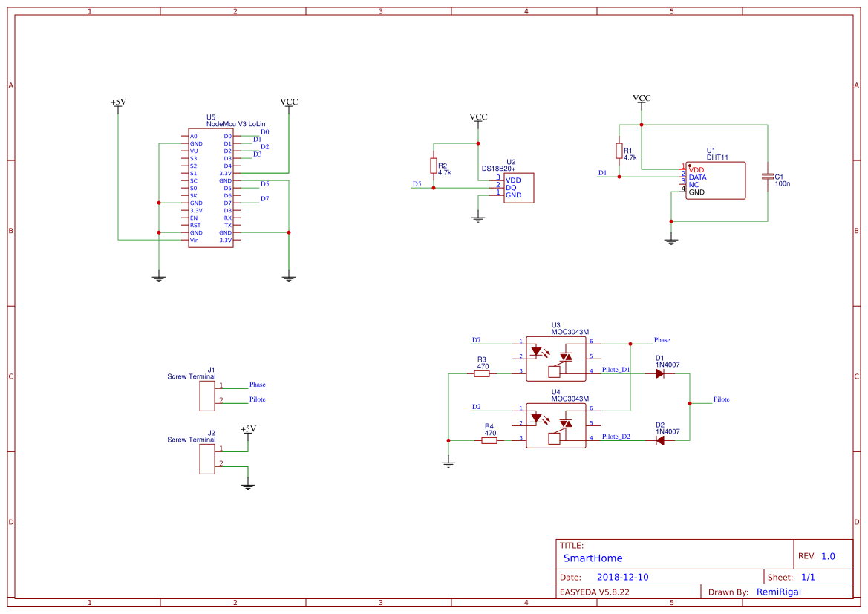Click the sheet value 1/1
Screen dimensions: 868x614
click(808, 577)
